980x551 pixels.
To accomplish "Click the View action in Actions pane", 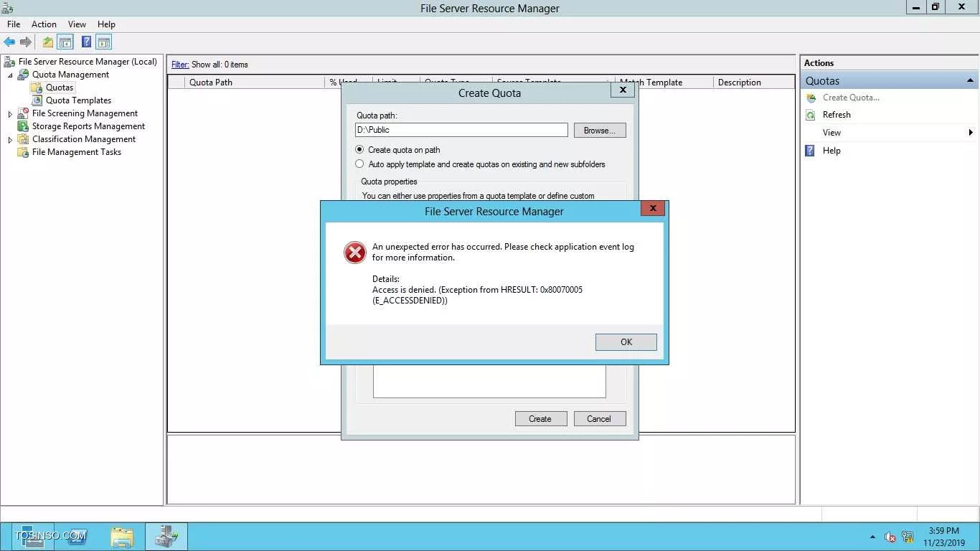I will pyautogui.click(x=832, y=133).
